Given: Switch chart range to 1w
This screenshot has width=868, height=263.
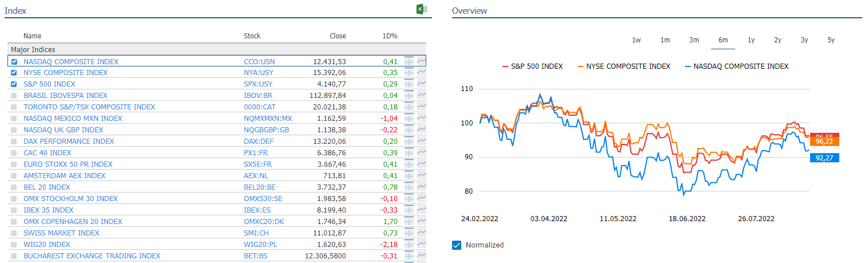Looking at the screenshot, I should tap(636, 40).
